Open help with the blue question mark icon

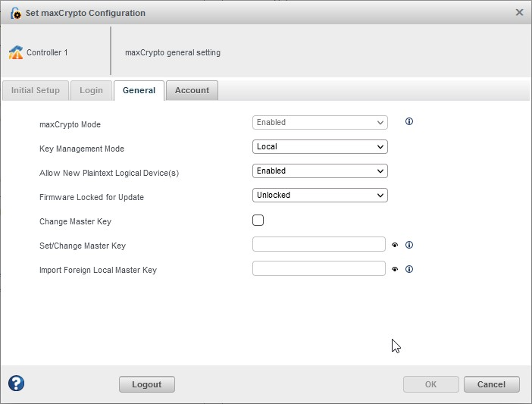point(16,384)
